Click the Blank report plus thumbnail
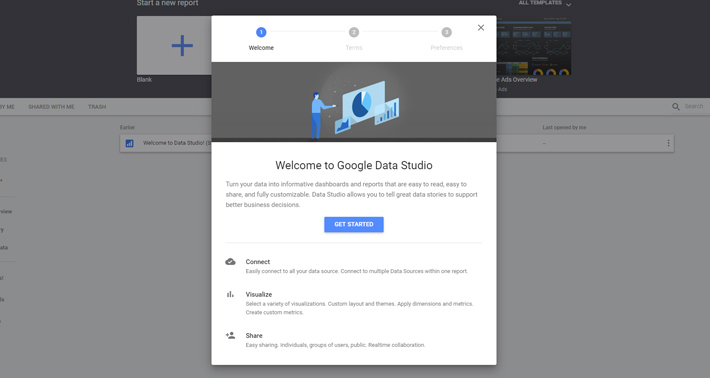710x378 pixels. coord(174,46)
